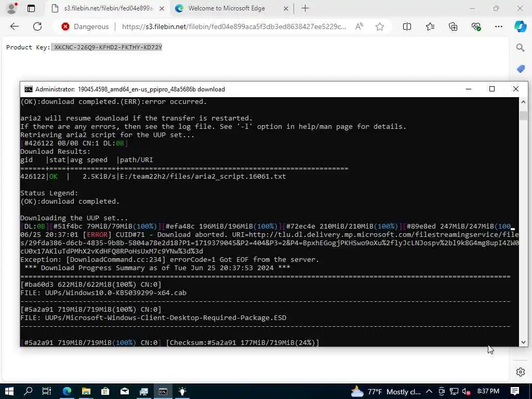
Task: Open the Tips lightbulb app on taskbar
Action: pos(182,392)
